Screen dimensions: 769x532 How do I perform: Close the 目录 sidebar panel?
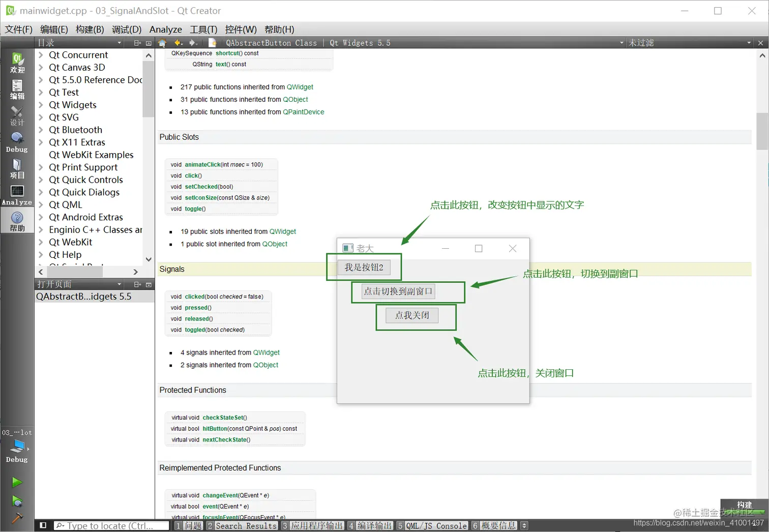(x=149, y=43)
